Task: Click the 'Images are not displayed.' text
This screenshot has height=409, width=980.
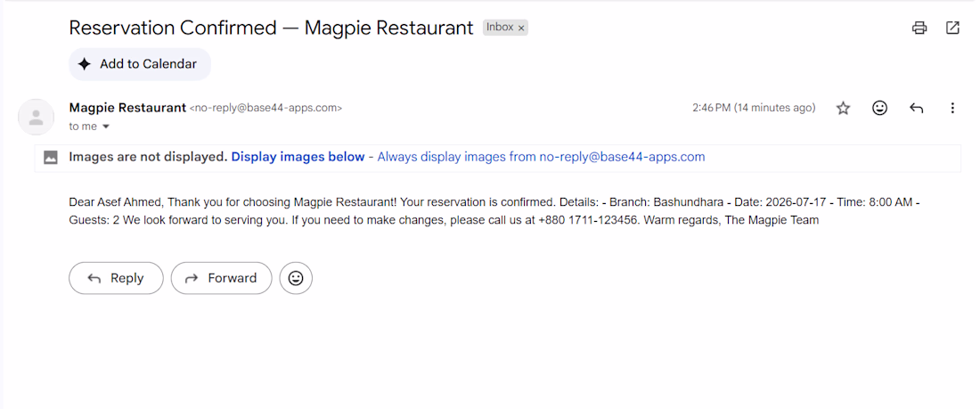Action: tap(148, 157)
